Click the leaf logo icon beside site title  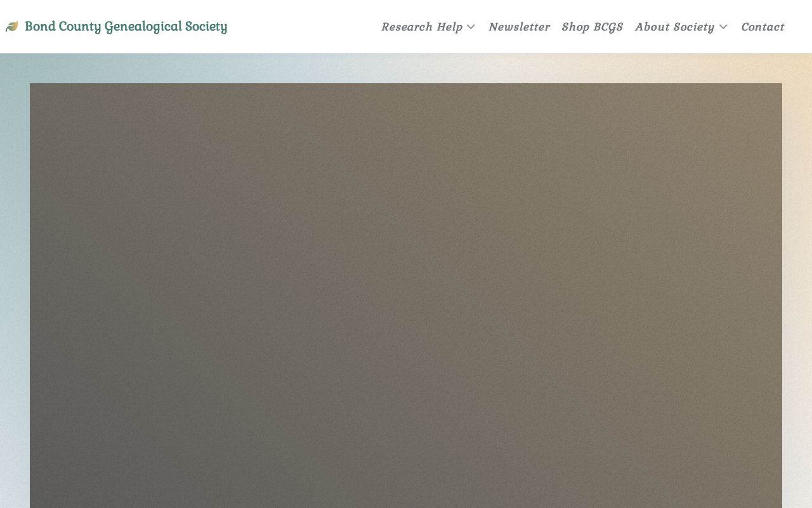pyautogui.click(x=11, y=27)
